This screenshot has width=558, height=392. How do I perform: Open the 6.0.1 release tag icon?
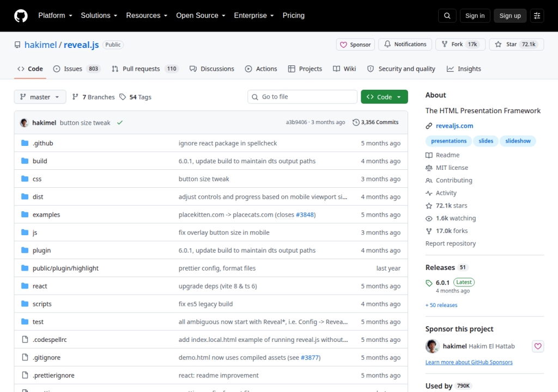tap(429, 283)
